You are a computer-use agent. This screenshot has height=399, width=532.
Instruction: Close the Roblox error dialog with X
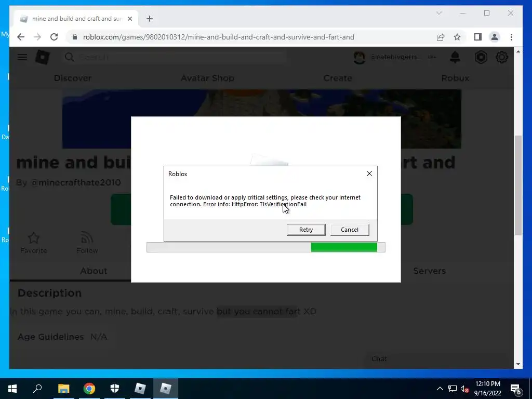point(369,174)
